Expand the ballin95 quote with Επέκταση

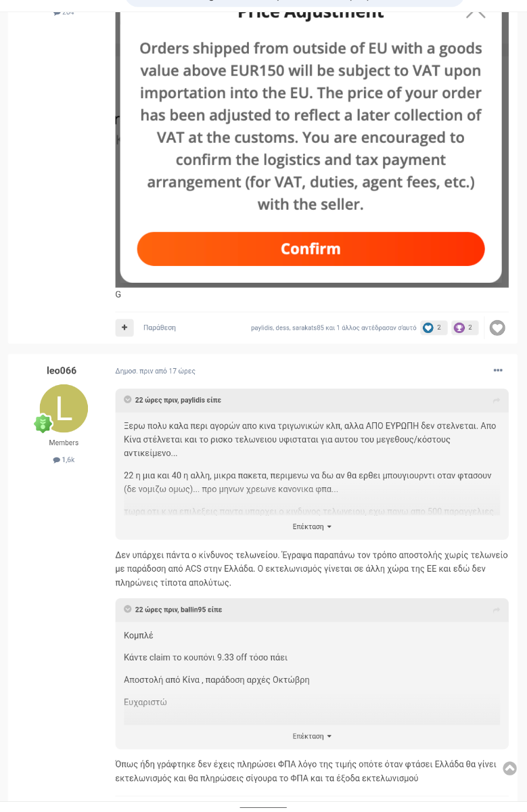312,736
